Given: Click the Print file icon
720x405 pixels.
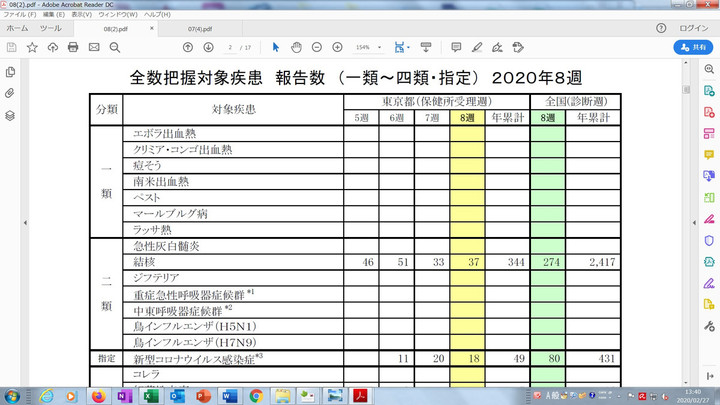Looking at the screenshot, I should click(x=73, y=47).
